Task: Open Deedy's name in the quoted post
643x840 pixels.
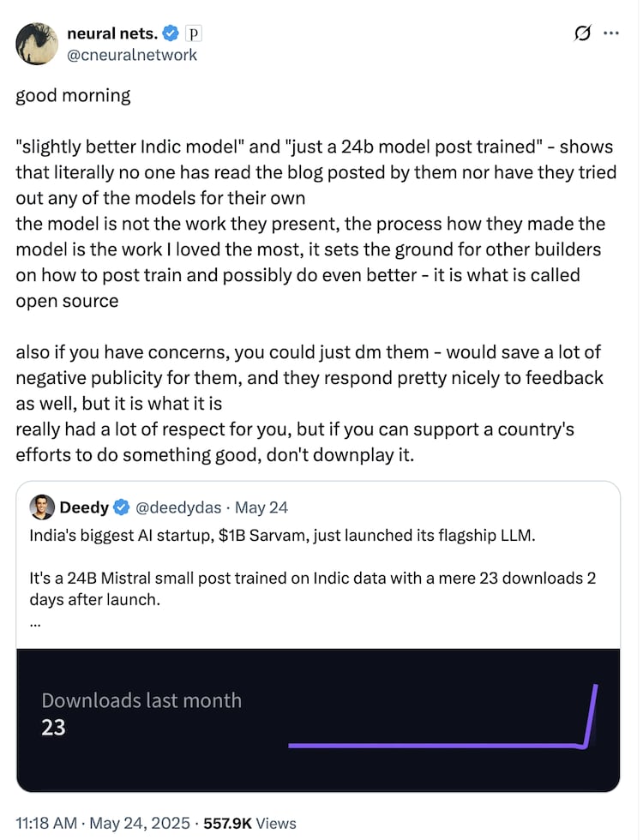Action: tap(83, 507)
